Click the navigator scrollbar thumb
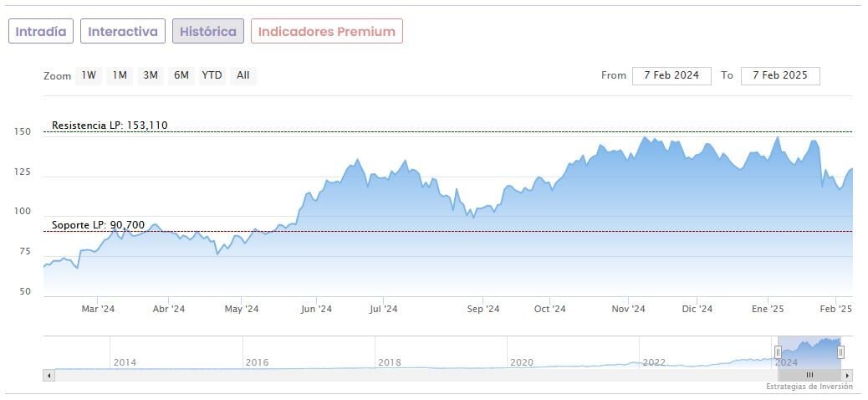Screen dimensions: 868x400 pyautogui.click(x=809, y=375)
